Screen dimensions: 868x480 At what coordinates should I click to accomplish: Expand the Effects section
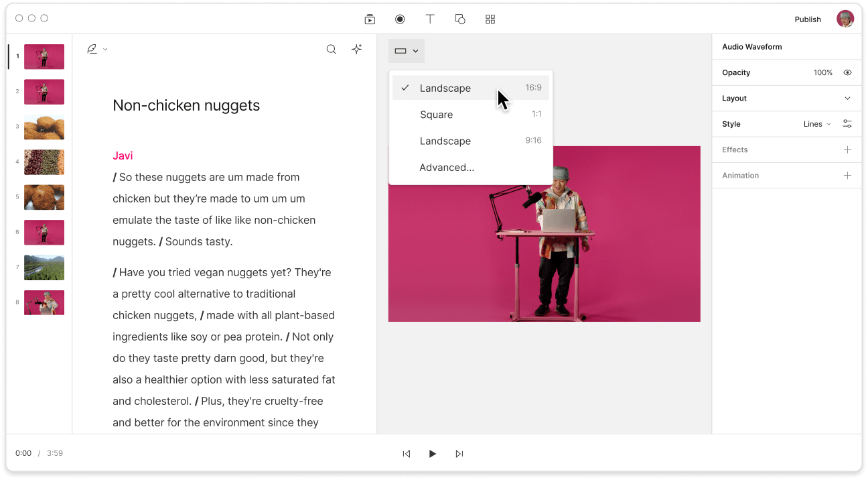(847, 149)
